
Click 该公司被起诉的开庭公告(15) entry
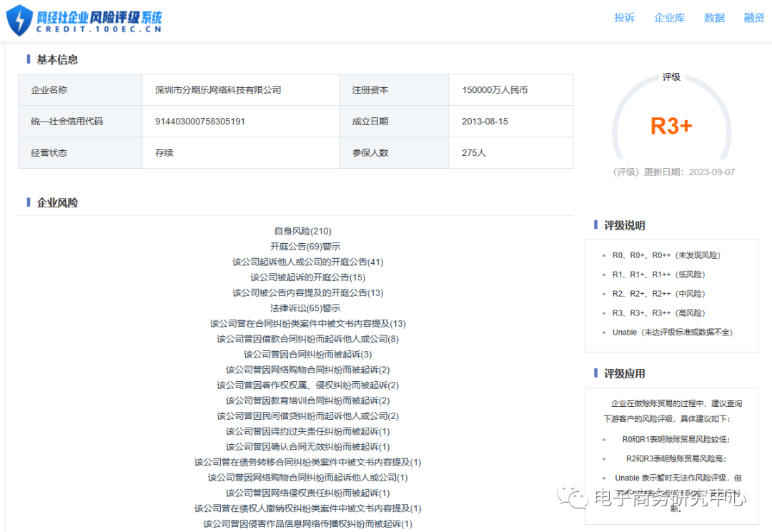tap(307, 277)
